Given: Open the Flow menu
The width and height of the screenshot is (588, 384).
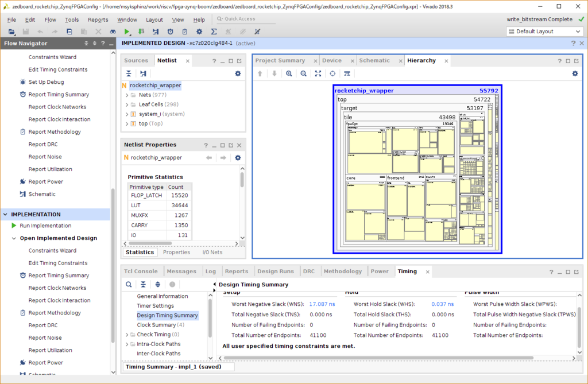Looking at the screenshot, I should pos(50,20).
